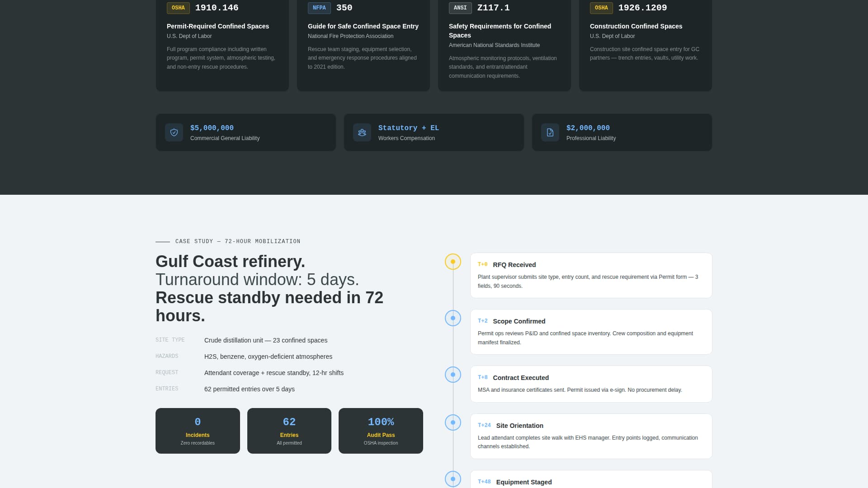Open the Contract Executed timeline card
Image resolution: width=868 pixels, height=488 pixels.
pyautogui.click(x=591, y=384)
